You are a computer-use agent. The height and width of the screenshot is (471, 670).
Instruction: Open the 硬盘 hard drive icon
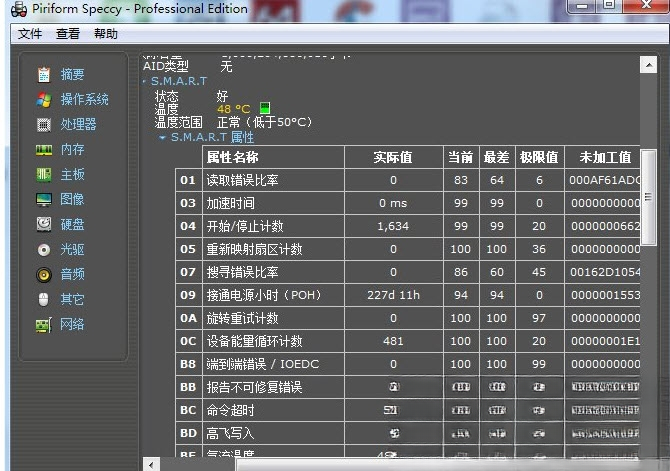pos(44,224)
